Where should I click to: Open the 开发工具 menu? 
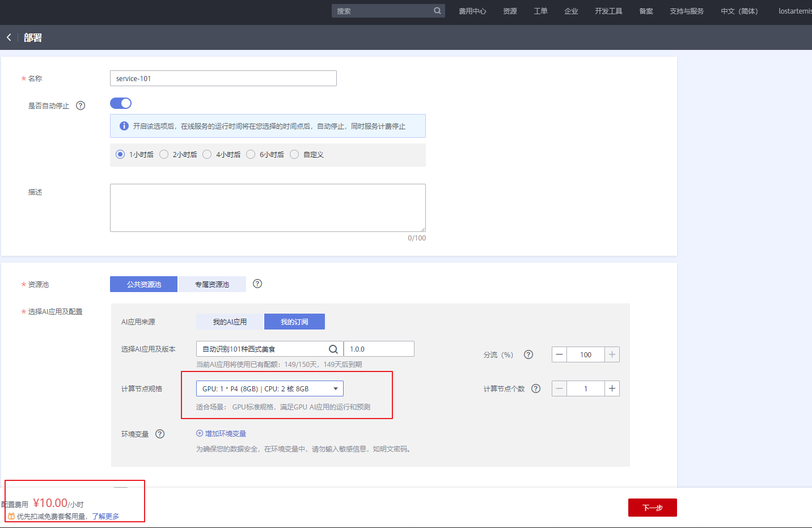608,11
